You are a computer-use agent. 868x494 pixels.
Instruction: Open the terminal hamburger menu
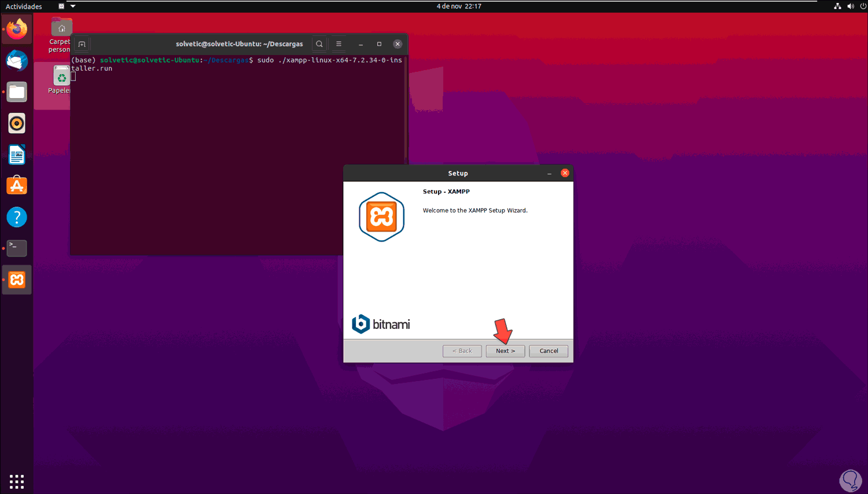339,44
